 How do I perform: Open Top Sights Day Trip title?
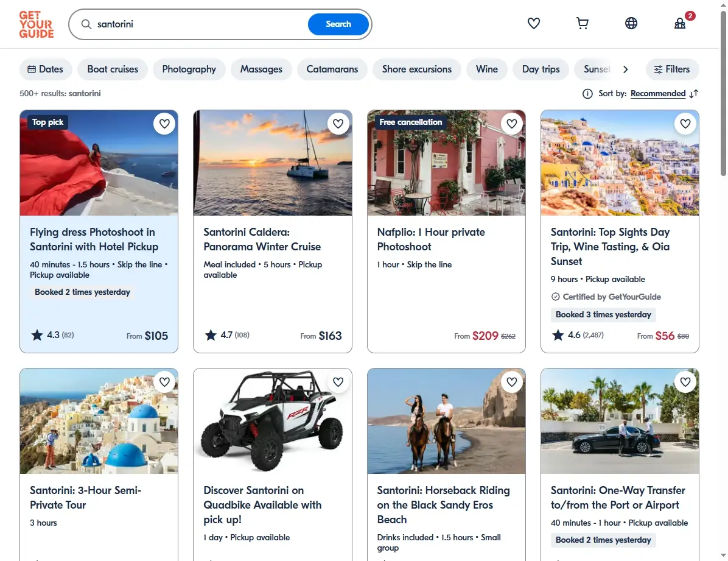coord(610,247)
